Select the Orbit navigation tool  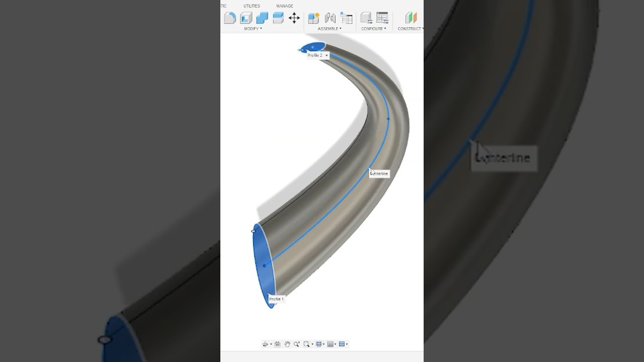[265, 344]
